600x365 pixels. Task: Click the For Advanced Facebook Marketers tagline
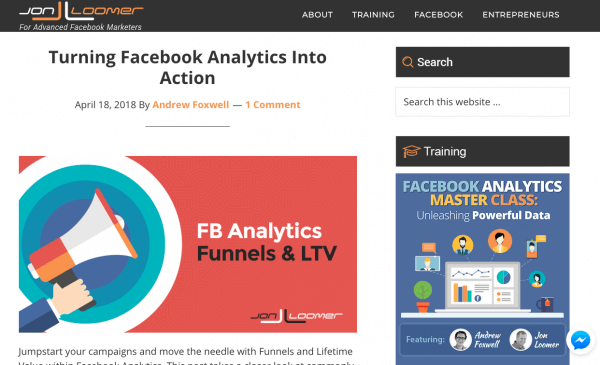80,27
